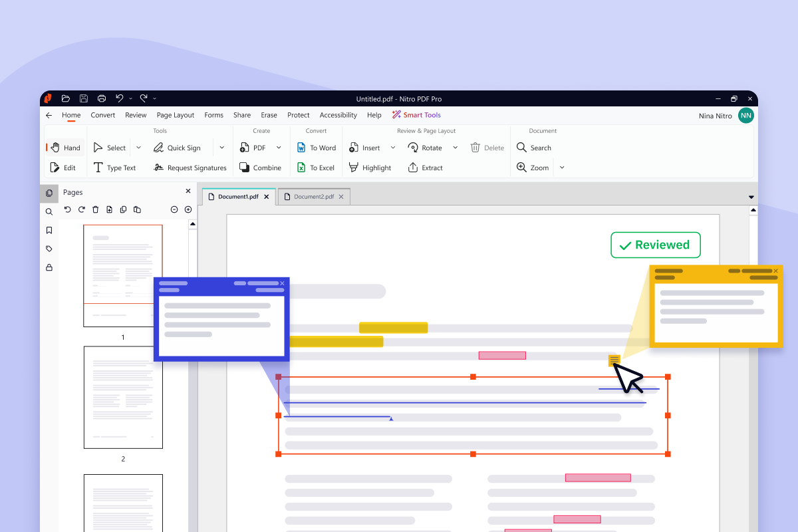Viewport: 798px width, 532px height.
Task: Select the Highlight tool
Action: (370, 168)
